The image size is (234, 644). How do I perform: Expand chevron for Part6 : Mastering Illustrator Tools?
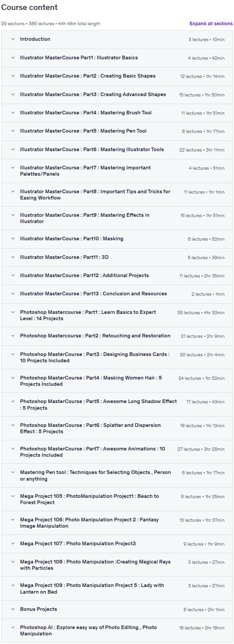(x=13, y=149)
